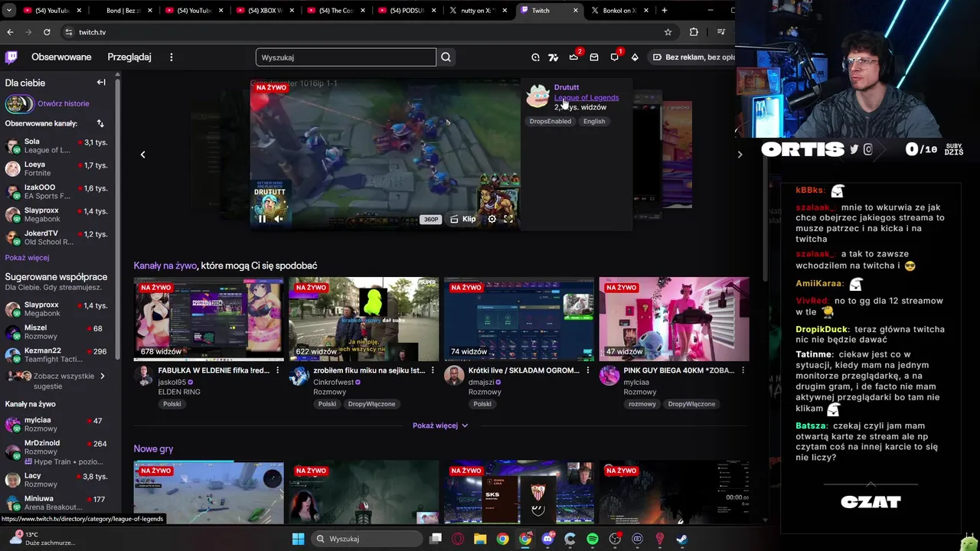Open Steam from the taskbar
The height and width of the screenshot is (551, 980).
click(x=681, y=539)
